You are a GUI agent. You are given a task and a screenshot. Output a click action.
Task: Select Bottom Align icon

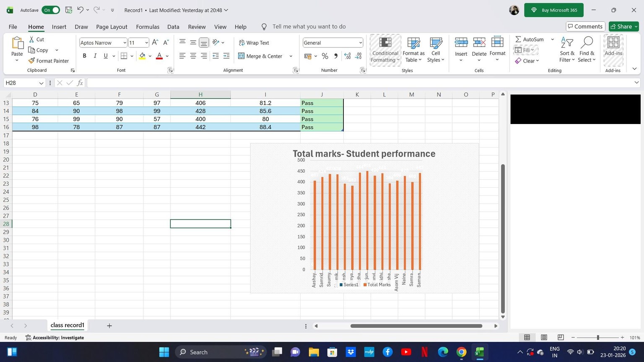(204, 42)
